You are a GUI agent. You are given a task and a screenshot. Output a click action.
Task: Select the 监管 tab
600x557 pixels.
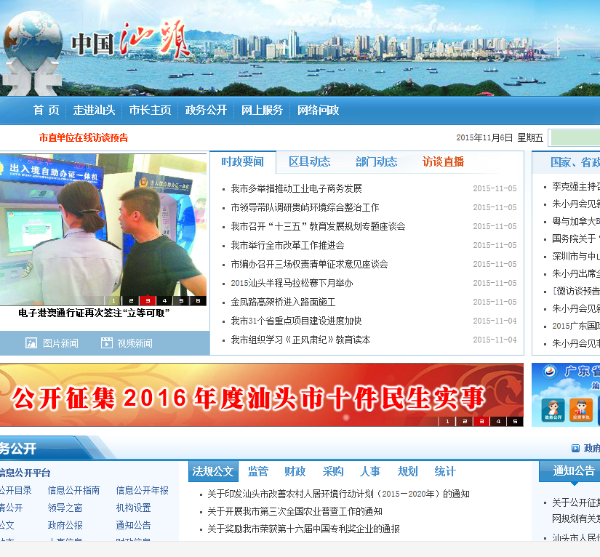pyautogui.click(x=258, y=471)
